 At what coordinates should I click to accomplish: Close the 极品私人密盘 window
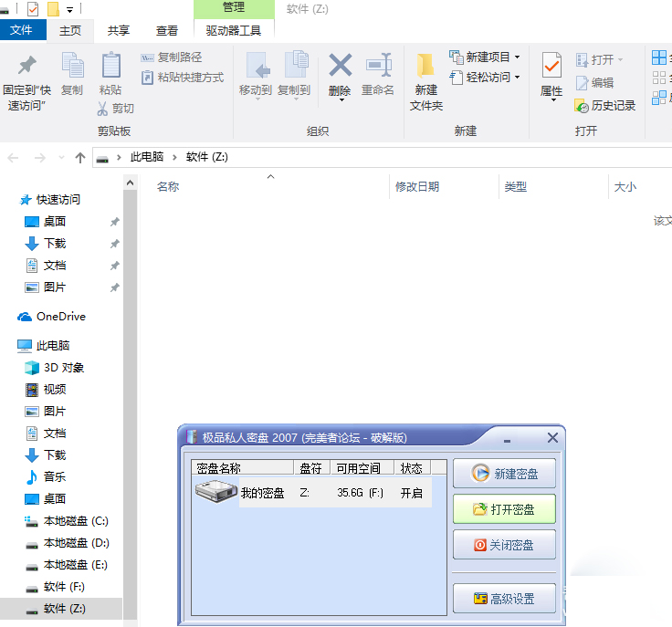coord(553,437)
